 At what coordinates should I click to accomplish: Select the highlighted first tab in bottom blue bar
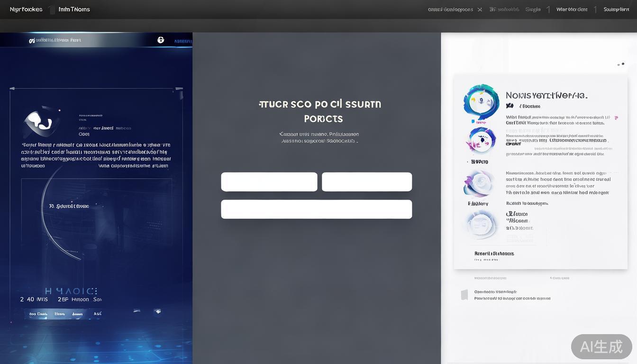pos(38,314)
